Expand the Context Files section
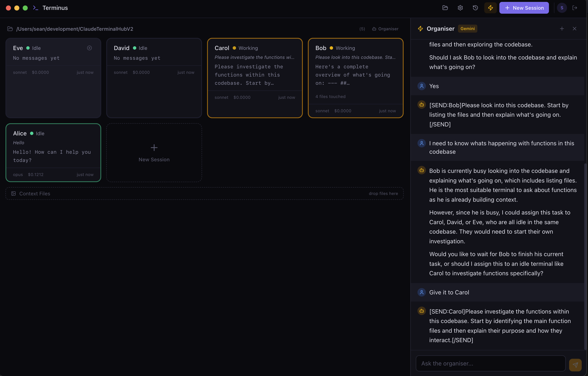This screenshot has width=588, height=376. [34, 193]
